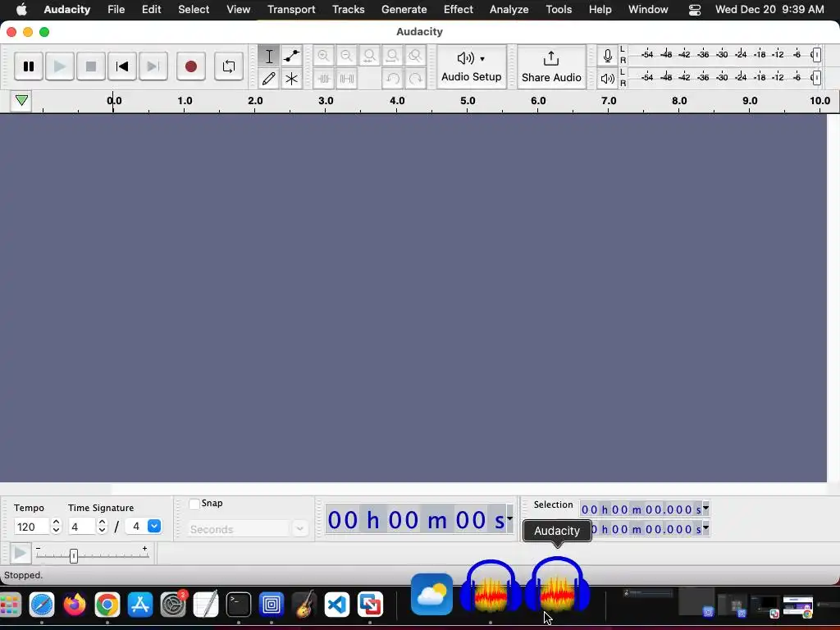Select the Envelope tool
840x630 pixels.
coord(291,56)
